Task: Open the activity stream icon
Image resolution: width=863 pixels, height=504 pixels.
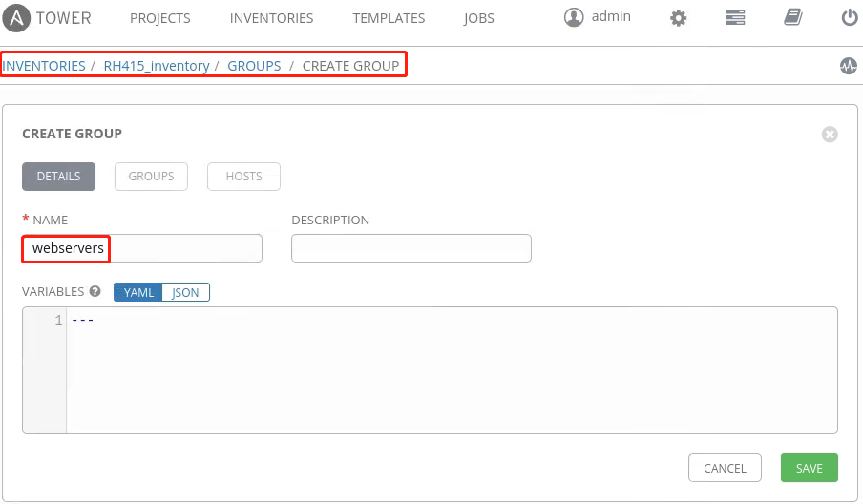Action: tap(848, 66)
